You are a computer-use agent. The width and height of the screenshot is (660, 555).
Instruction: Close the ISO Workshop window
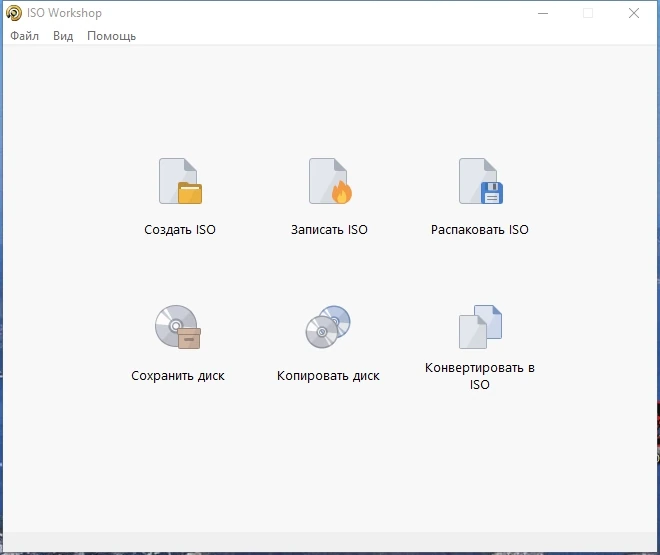[x=634, y=13]
